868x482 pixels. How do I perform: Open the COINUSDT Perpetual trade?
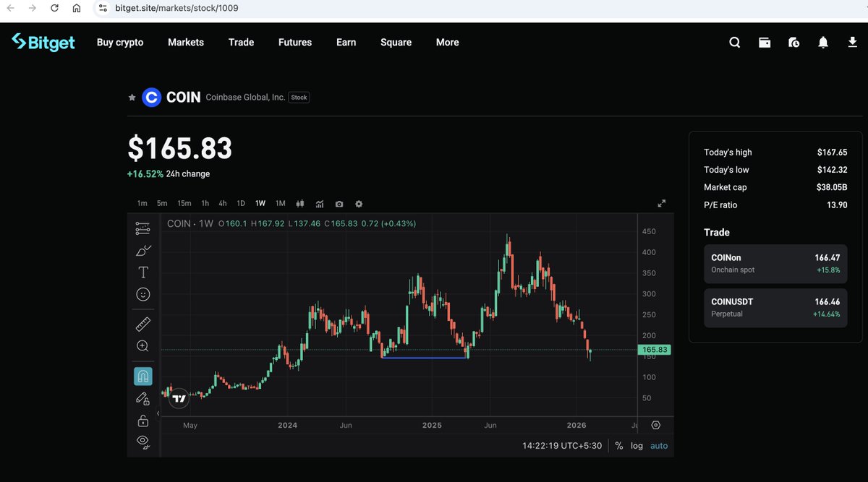pos(775,308)
